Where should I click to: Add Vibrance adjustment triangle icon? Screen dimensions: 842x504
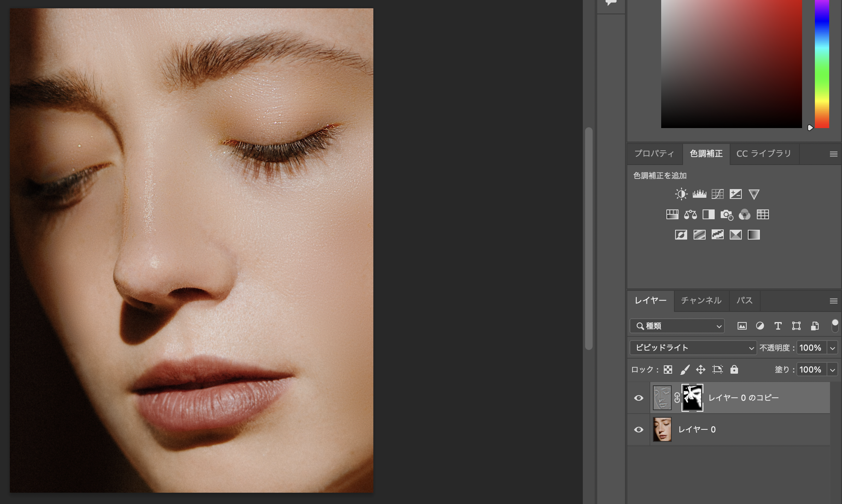pos(754,194)
